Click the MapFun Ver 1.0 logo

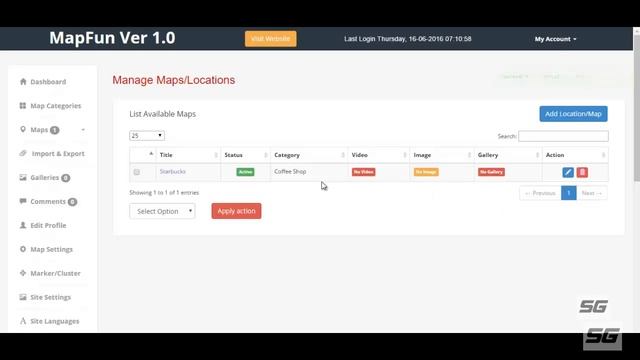coord(112,38)
